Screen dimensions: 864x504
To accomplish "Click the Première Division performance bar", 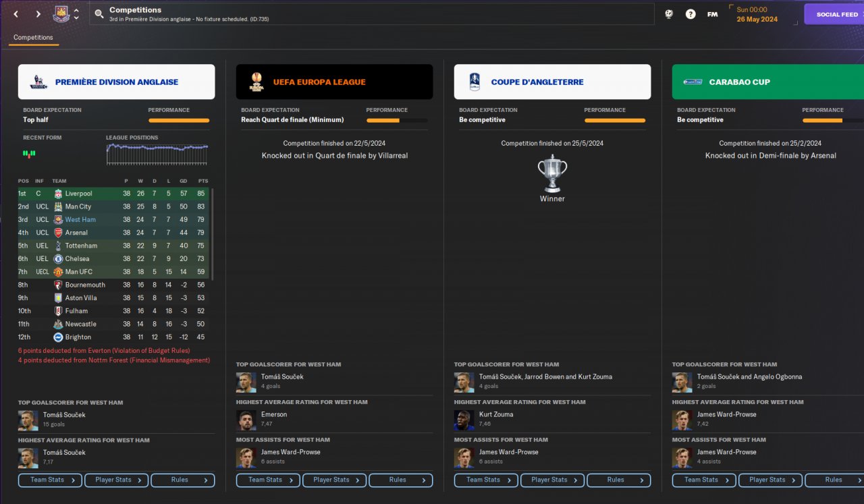I will point(179,121).
